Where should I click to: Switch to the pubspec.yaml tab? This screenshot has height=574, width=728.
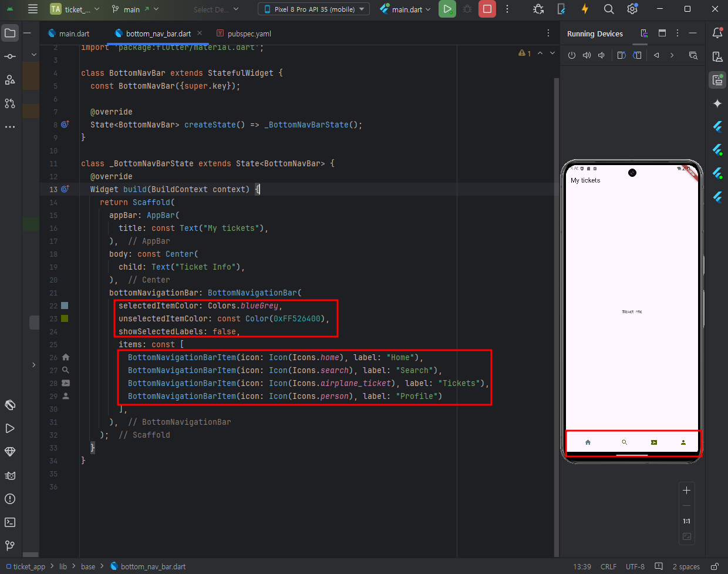pyautogui.click(x=244, y=33)
